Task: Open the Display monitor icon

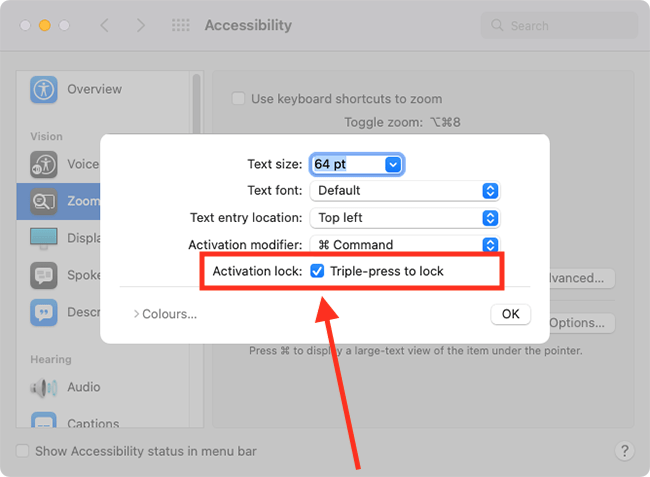Action: click(44, 238)
